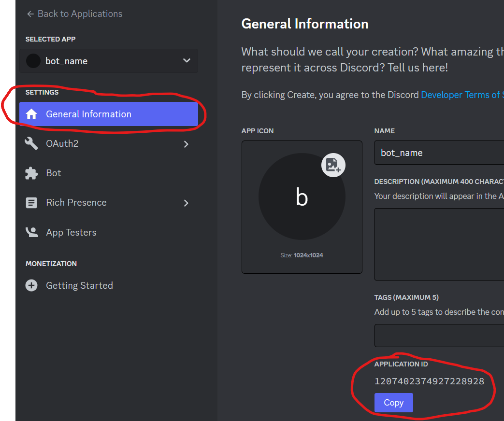Select the application ID 1207402374927228928
Image resolution: width=504 pixels, height=421 pixels.
point(430,381)
